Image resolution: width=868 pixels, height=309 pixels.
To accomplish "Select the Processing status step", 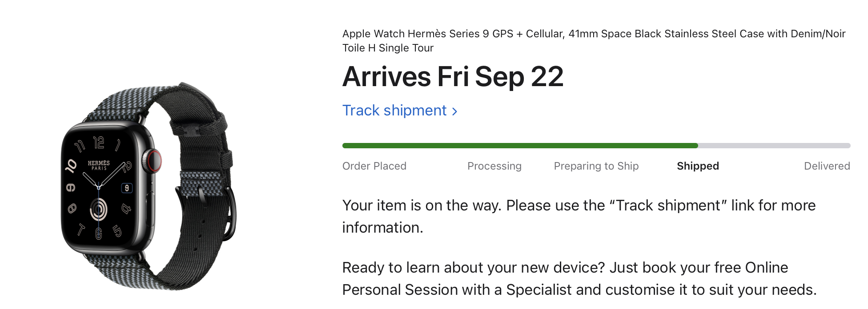I will click(x=494, y=166).
